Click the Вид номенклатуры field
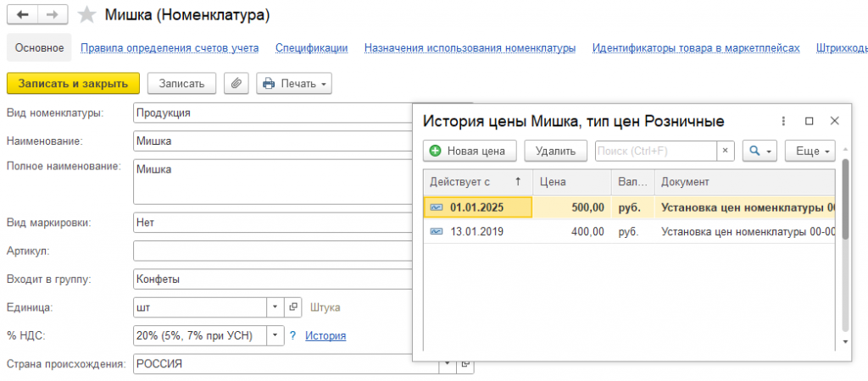The height and width of the screenshot is (381, 868). [273, 113]
